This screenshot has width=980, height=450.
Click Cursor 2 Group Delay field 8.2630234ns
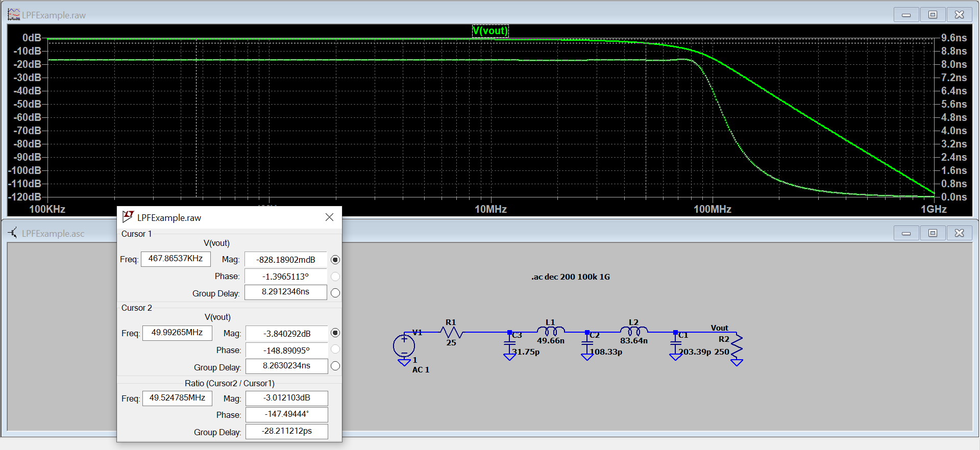tap(287, 366)
